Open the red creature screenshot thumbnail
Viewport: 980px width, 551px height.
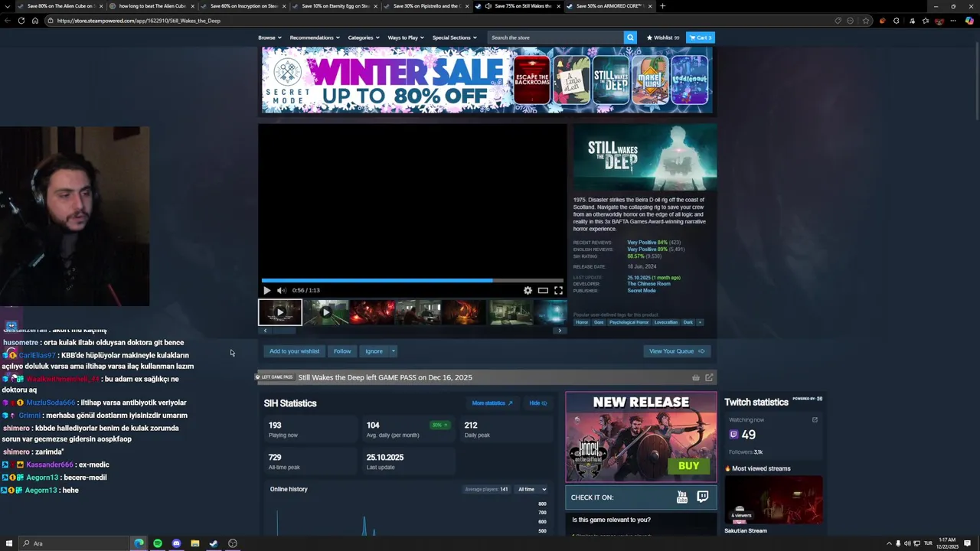coord(372,312)
